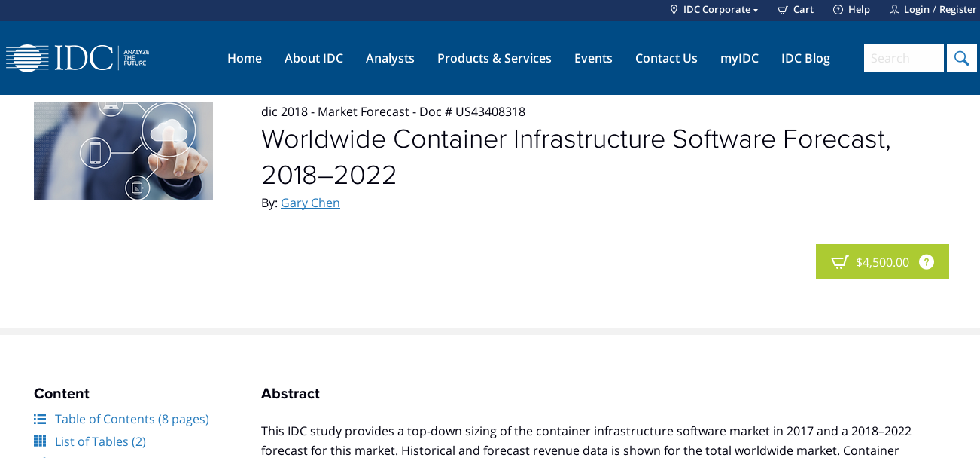980x458 pixels.
Task: Click the cloud touch report thumbnail
Action: click(123, 151)
